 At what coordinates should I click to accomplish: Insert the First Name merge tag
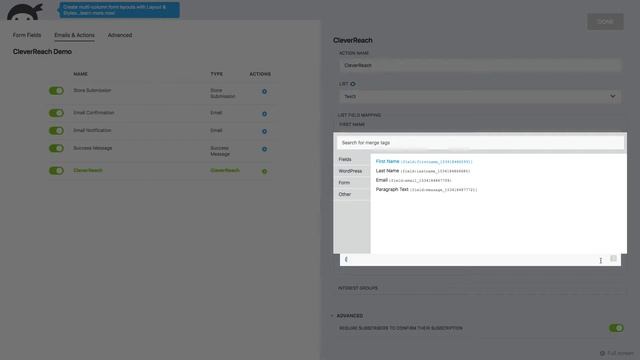point(424,161)
